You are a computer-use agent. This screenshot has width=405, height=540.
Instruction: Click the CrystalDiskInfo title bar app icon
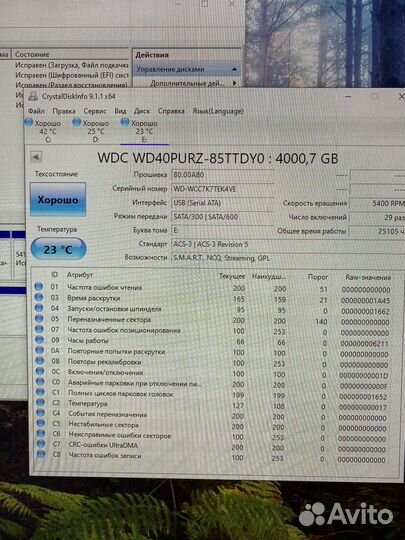pyautogui.click(x=33, y=96)
